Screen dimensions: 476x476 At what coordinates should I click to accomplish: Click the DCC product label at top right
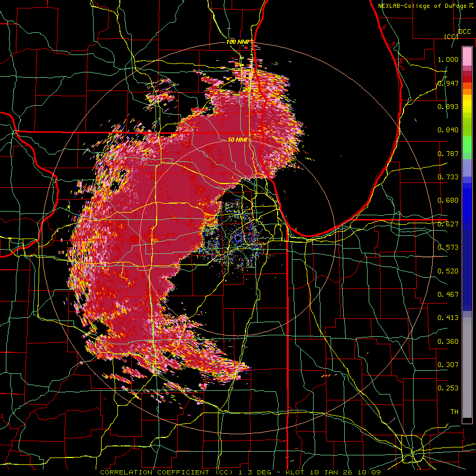(x=465, y=32)
